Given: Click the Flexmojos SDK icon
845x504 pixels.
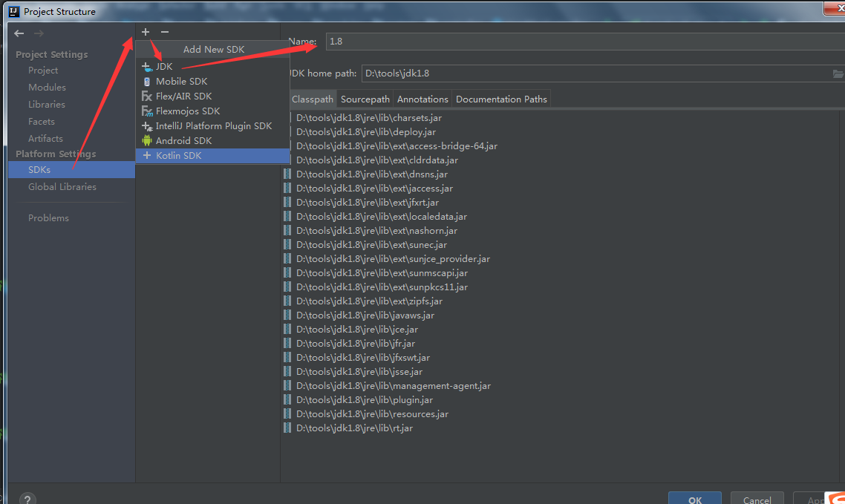Looking at the screenshot, I should pyautogui.click(x=146, y=111).
